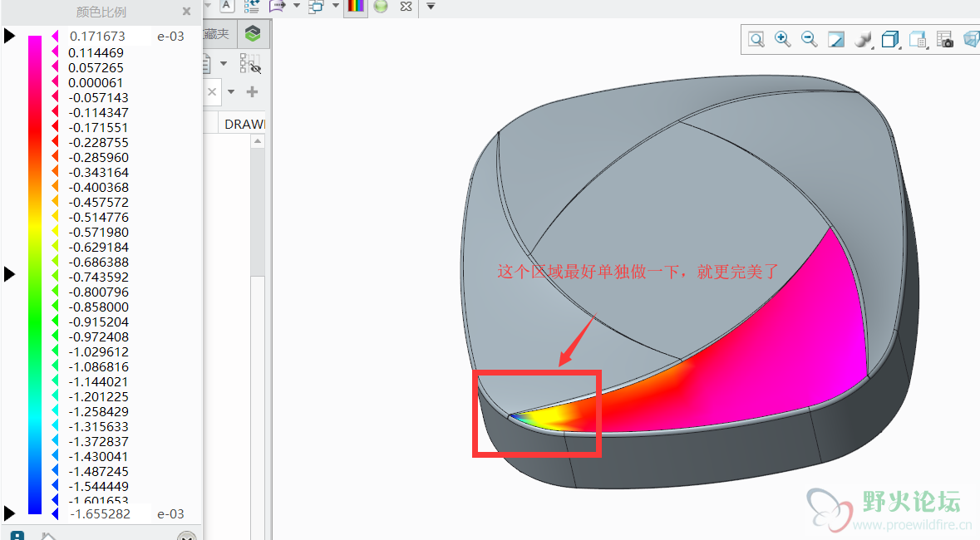Click the scale value -0.915204

pos(98,322)
